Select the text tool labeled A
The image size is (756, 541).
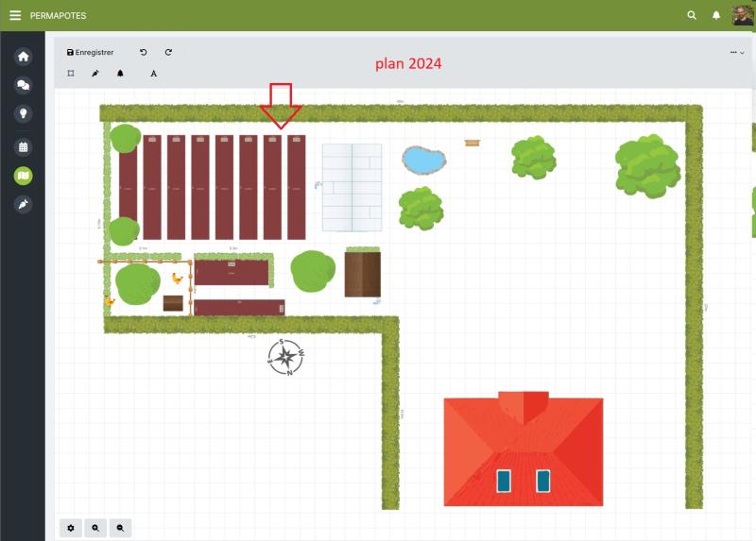pos(154,73)
